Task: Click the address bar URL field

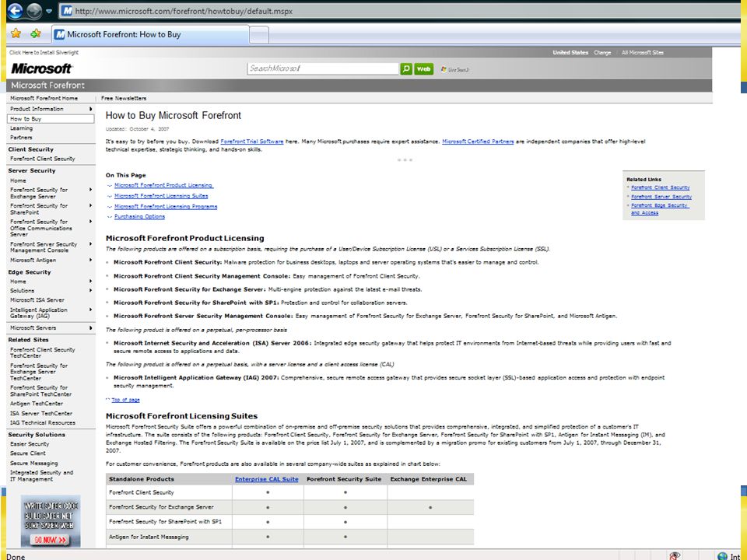Action: 400,10
